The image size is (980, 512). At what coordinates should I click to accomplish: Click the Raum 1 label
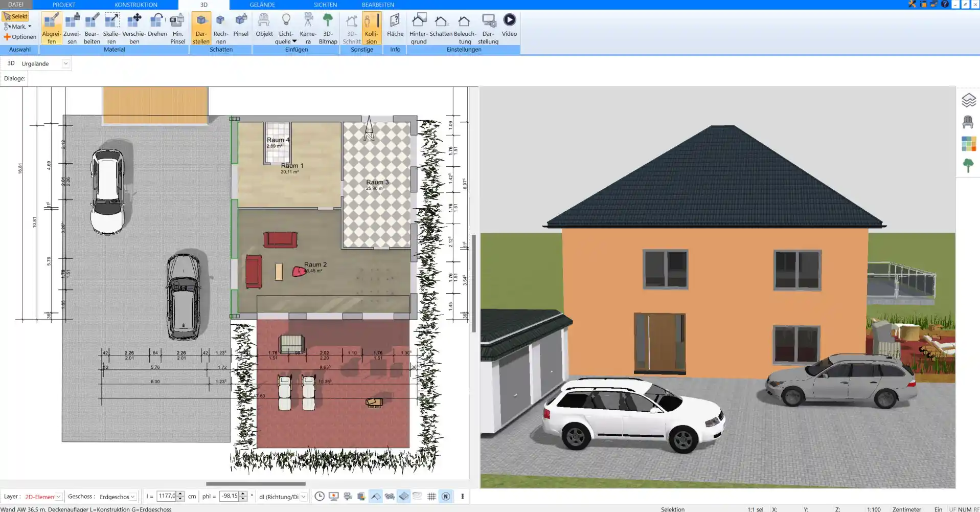point(292,166)
